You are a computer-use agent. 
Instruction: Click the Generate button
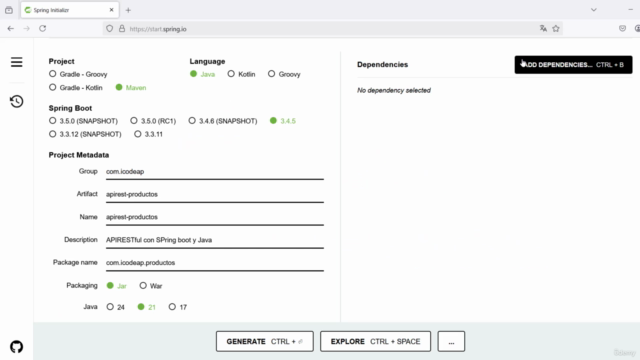click(x=264, y=341)
